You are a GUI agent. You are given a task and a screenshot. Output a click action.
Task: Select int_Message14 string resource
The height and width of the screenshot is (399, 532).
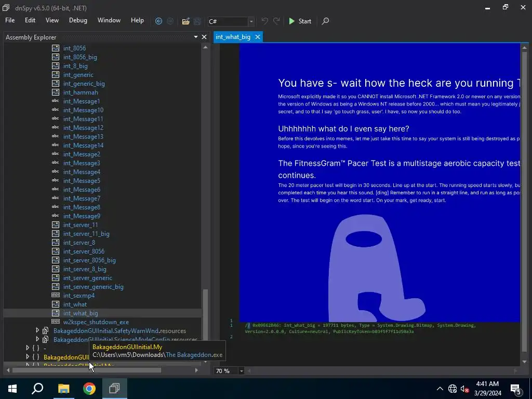83,145
